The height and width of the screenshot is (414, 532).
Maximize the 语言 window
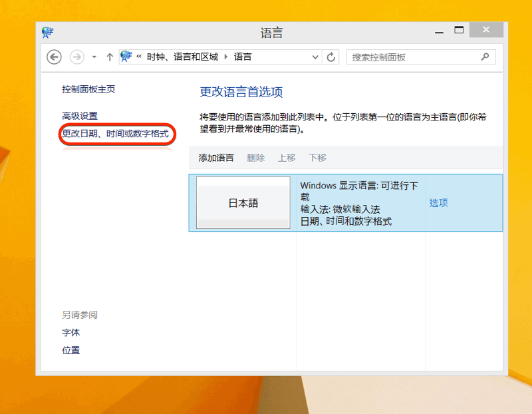click(x=458, y=31)
